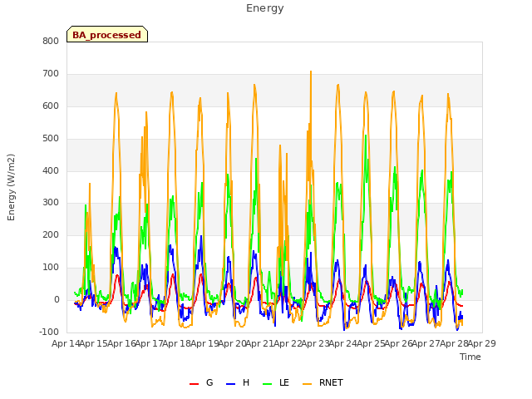
Task: Click the Apr 14 x-axis tick label
Action: [x=66, y=343]
